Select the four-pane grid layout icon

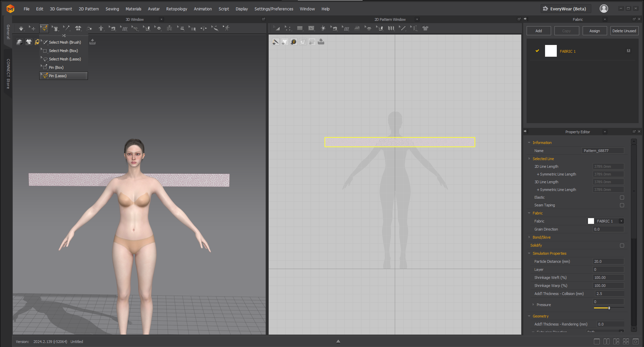626,341
